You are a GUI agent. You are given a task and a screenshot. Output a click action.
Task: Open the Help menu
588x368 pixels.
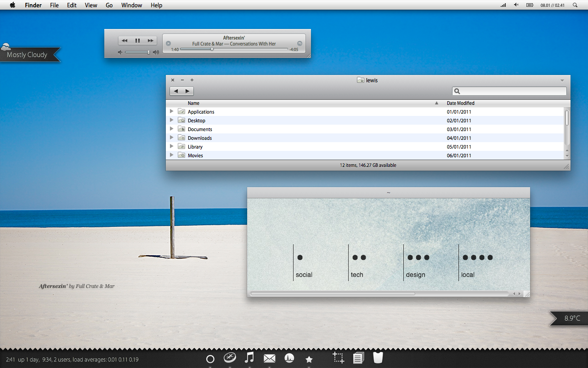point(157,5)
